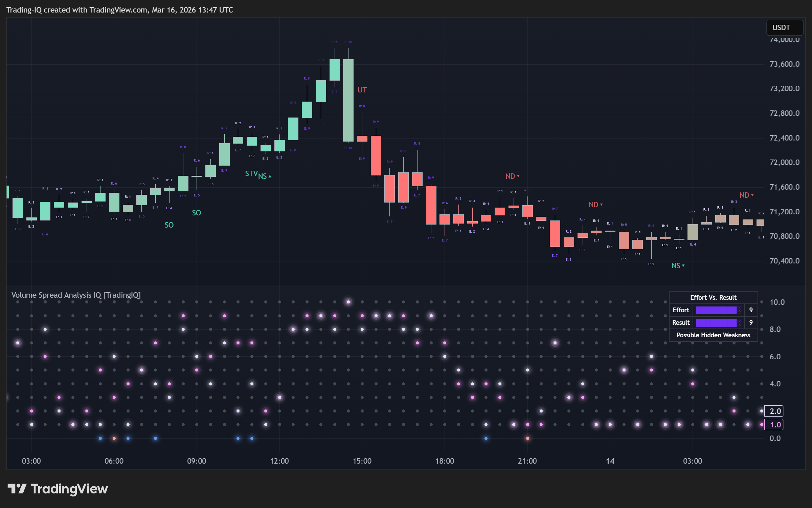Click the SO label below 09:00 candle
The height and width of the screenshot is (508, 812).
[197, 213]
